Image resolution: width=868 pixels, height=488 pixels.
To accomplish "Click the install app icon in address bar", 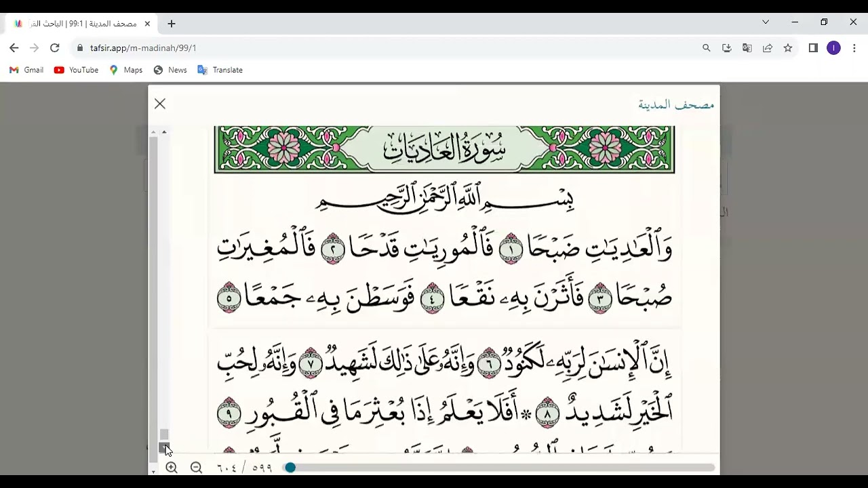I will (x=727, y=48).
